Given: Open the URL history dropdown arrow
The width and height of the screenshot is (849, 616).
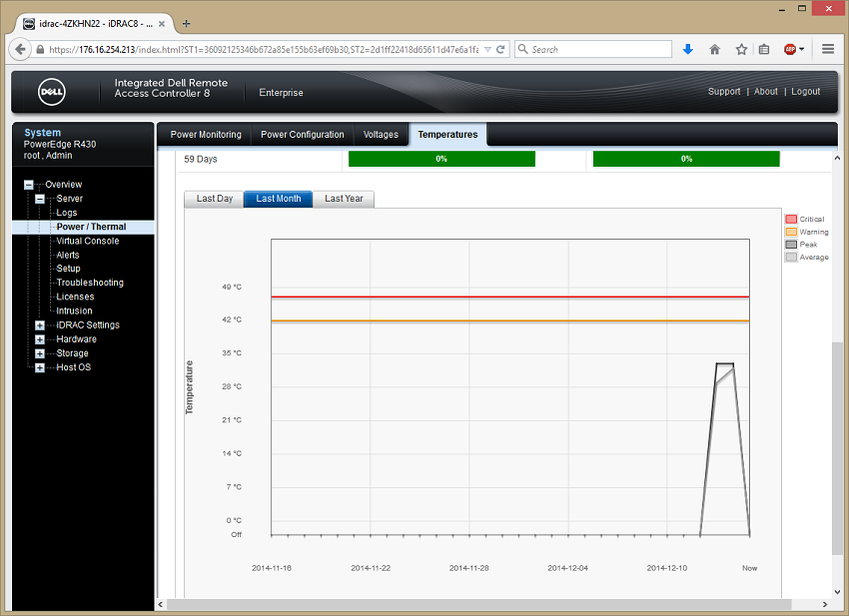Looking at the screenshot, I should [487, 49].
